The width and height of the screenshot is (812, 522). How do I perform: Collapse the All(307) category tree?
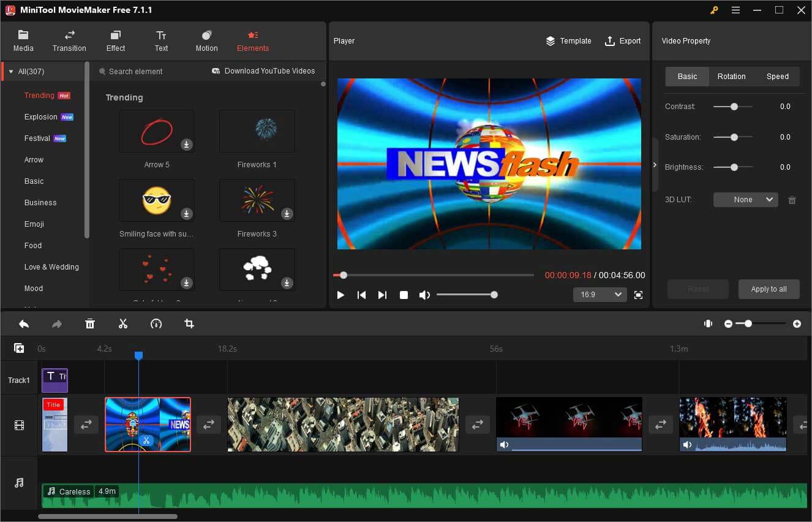11,72
